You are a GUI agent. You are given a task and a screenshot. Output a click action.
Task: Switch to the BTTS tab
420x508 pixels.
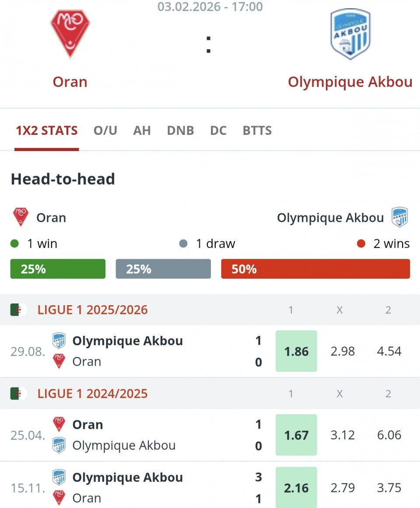pyautogui.click(x=257, y=131)
